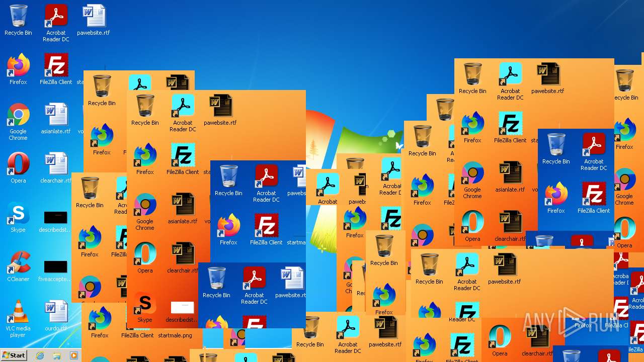
Task: Launch Google Chrome from the left desktop column
Action: pos(18,122)
